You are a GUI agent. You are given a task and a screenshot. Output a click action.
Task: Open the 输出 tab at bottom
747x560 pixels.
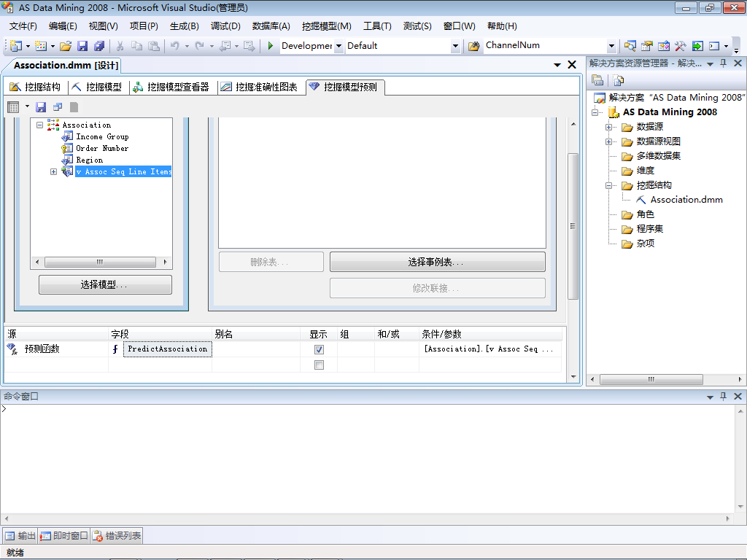(20, 536)
